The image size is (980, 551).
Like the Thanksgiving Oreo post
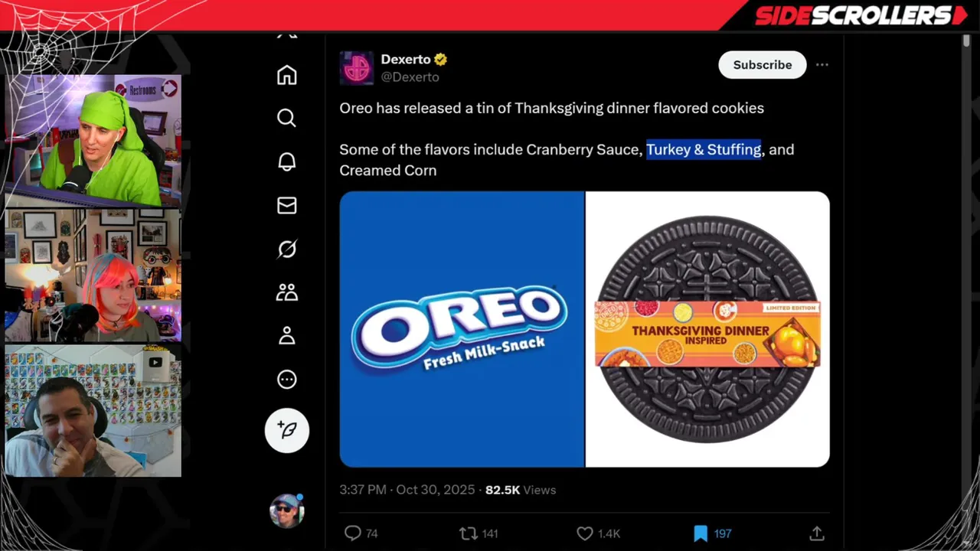585,533
